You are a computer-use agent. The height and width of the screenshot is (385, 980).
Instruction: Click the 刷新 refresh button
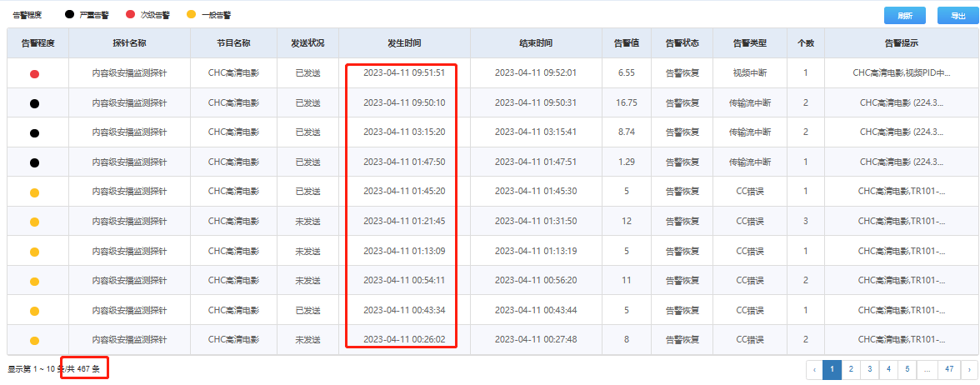click(x=904, y=16)
